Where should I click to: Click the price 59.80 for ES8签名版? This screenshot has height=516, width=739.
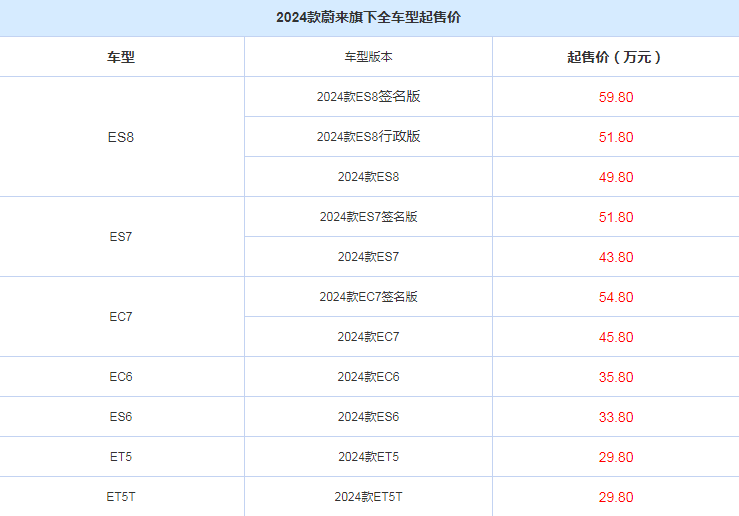(x=616, y=97)
